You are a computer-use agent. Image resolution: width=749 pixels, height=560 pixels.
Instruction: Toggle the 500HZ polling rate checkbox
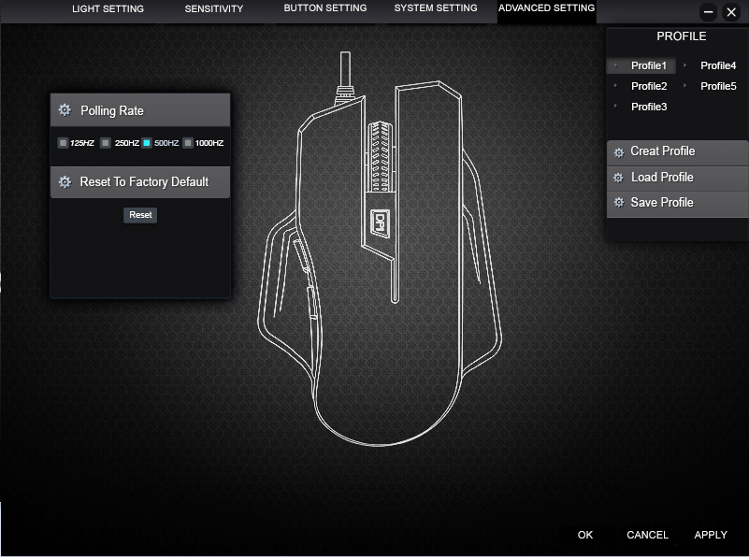pos(147,143)
